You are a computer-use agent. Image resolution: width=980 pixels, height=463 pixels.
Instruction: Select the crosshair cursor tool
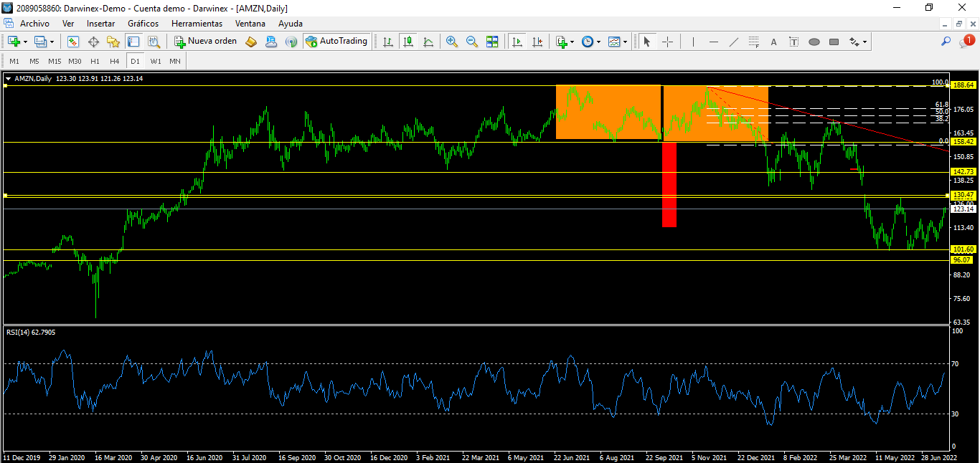click(x=667, y=42)
